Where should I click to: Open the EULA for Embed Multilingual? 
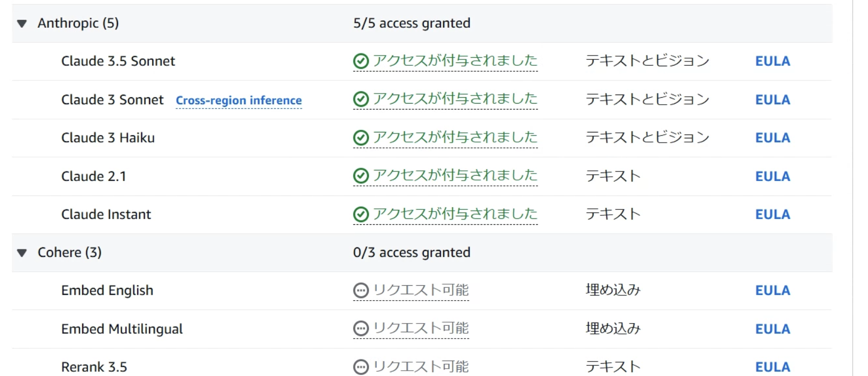[x=772, y=329]
